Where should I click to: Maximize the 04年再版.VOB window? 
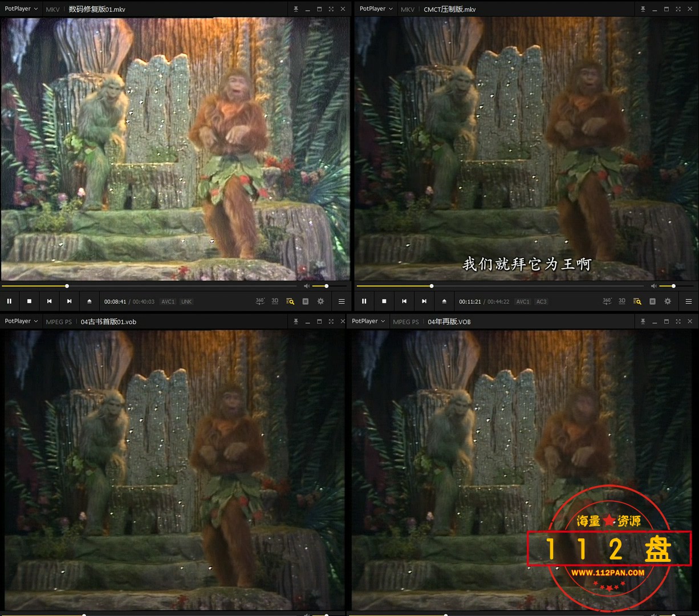(666, 322)
